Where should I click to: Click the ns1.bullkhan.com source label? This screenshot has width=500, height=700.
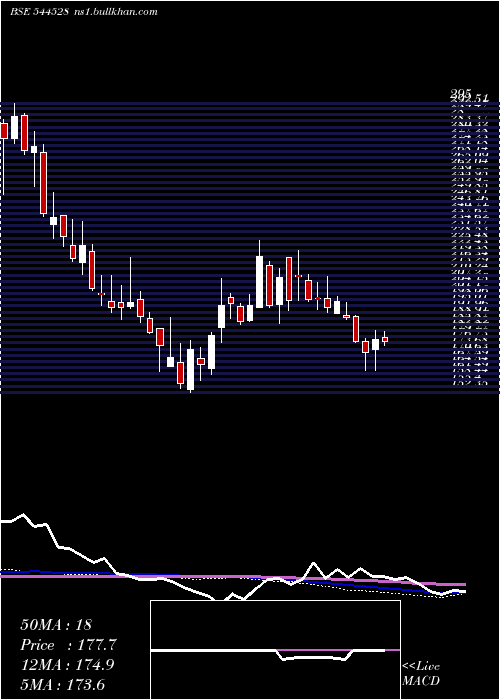115,12
